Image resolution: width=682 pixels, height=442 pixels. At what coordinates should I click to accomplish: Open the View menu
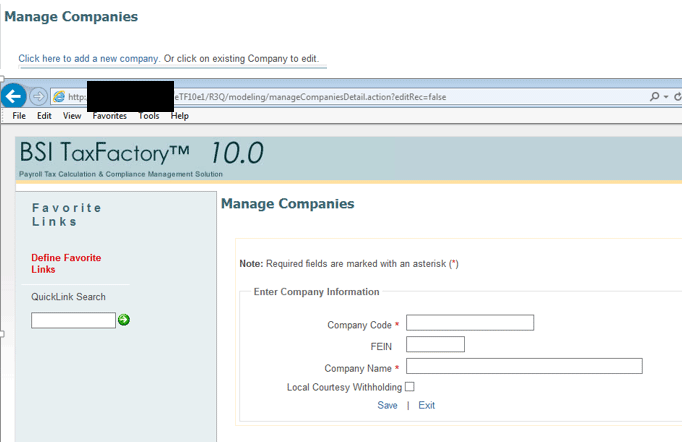coord(72,116)
